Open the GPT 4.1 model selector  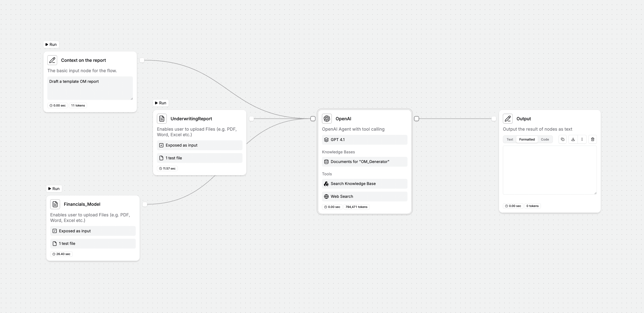(x=364, y=140)
